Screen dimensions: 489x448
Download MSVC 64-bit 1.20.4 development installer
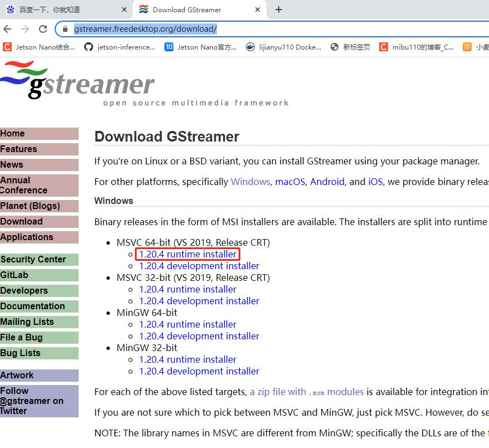click(199, 266)
